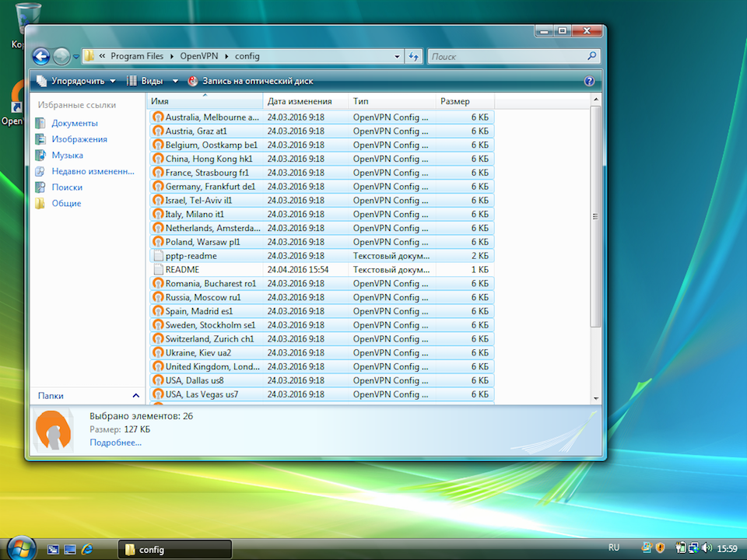Click the Back navigation arrow button
The image size is (747, 560).
pos(41,56)
